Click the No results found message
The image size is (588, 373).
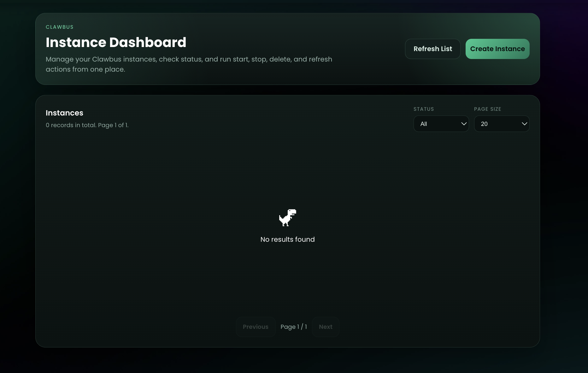[x=287, y=239]
